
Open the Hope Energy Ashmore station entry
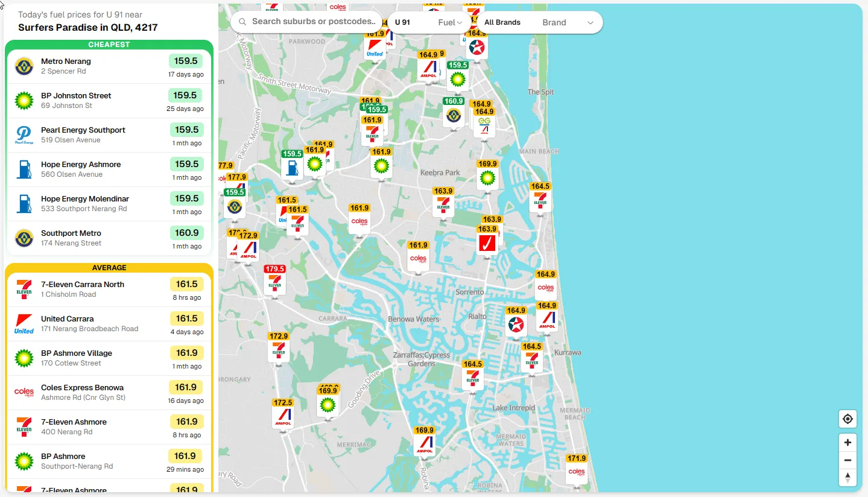coord(109,169)
